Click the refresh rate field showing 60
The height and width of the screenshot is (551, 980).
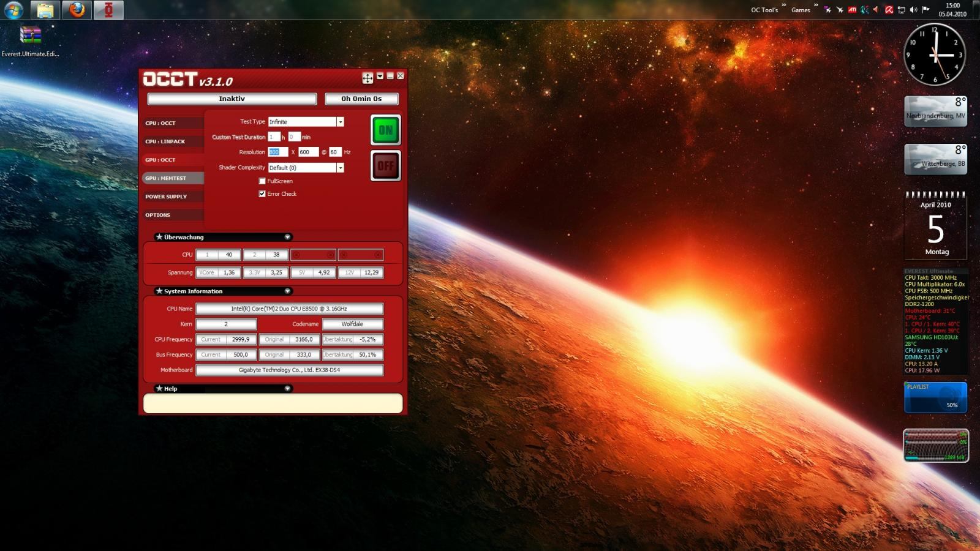point(335,152)
